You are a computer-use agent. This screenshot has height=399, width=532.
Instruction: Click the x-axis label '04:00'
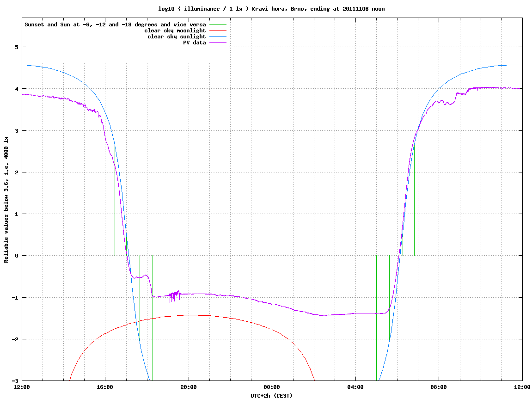pos(355,387)
